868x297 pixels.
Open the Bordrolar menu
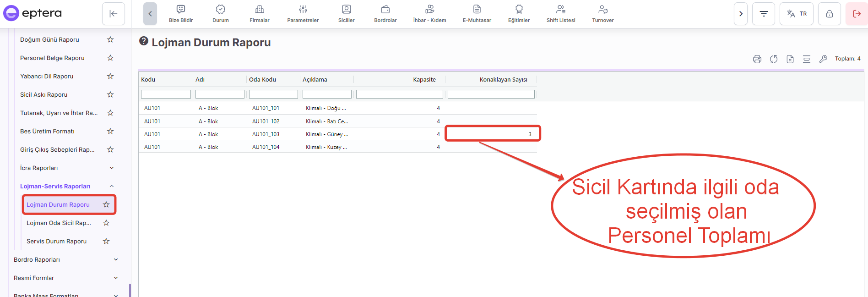click(x=385, y=14)
